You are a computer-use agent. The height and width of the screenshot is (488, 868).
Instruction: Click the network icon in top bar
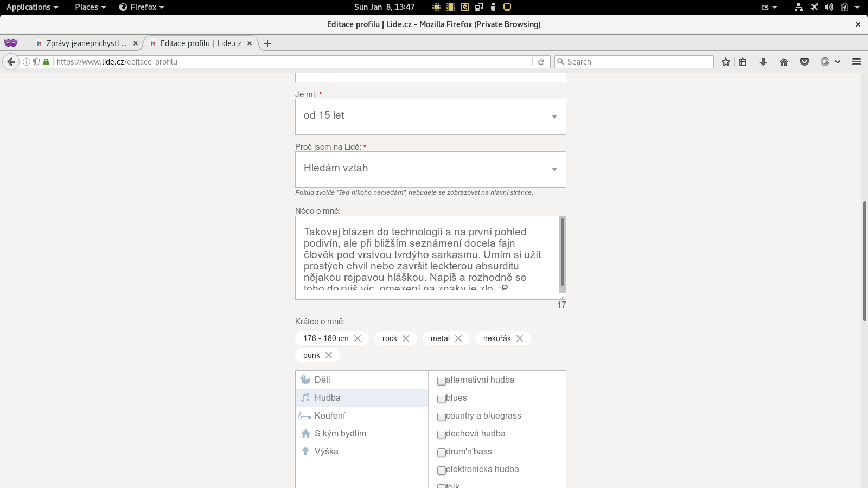(x=799, y=7)
